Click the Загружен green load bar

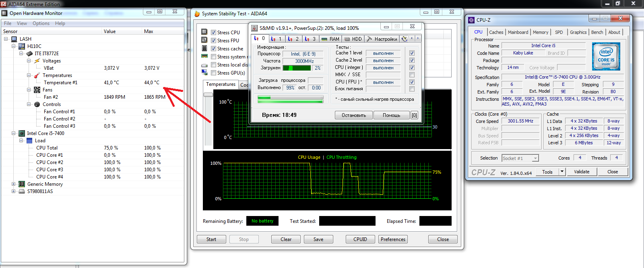[x=297, y=68]
